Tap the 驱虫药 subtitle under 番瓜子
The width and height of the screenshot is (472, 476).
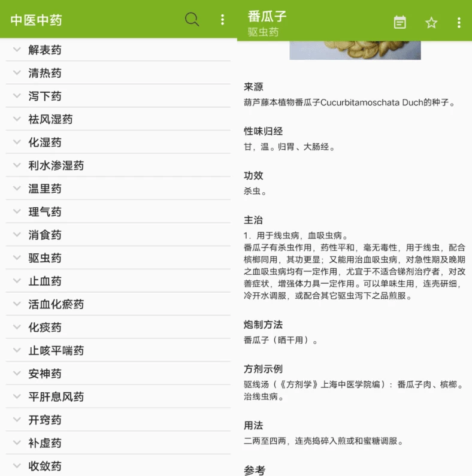[263, 32]
